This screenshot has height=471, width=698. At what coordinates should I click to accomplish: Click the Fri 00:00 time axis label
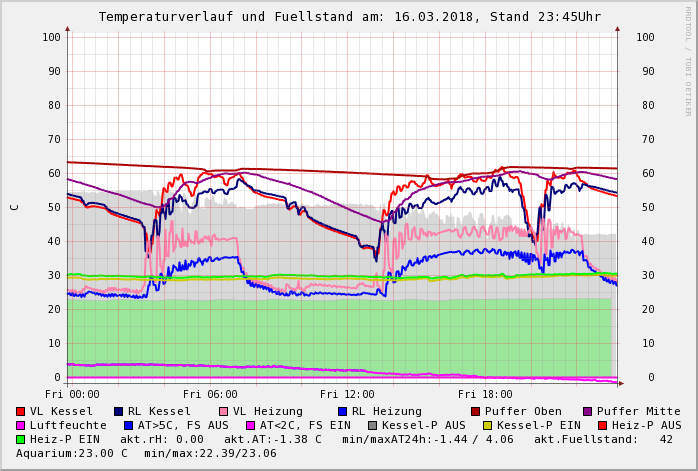(x=72, y=394)
